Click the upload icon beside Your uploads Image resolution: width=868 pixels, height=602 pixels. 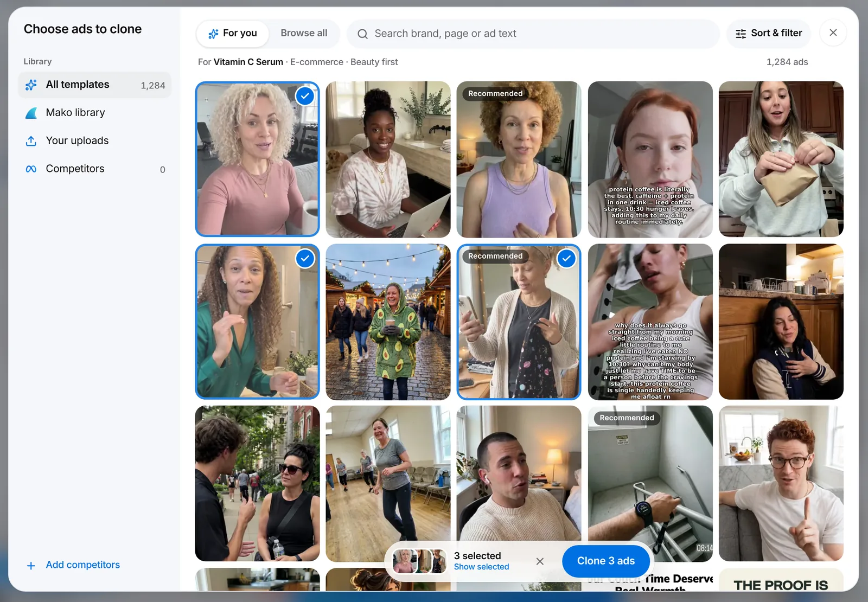(31, 141)
